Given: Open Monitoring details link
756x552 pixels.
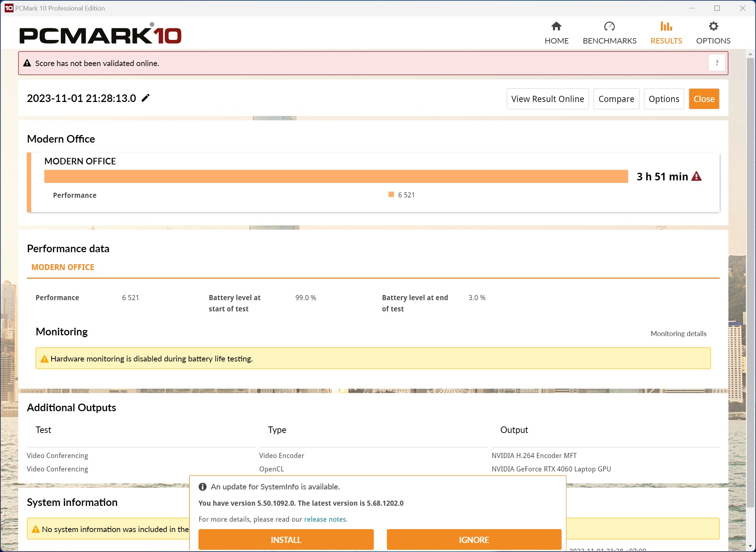Looking at the screenshot, I should [x=678, y=334].
